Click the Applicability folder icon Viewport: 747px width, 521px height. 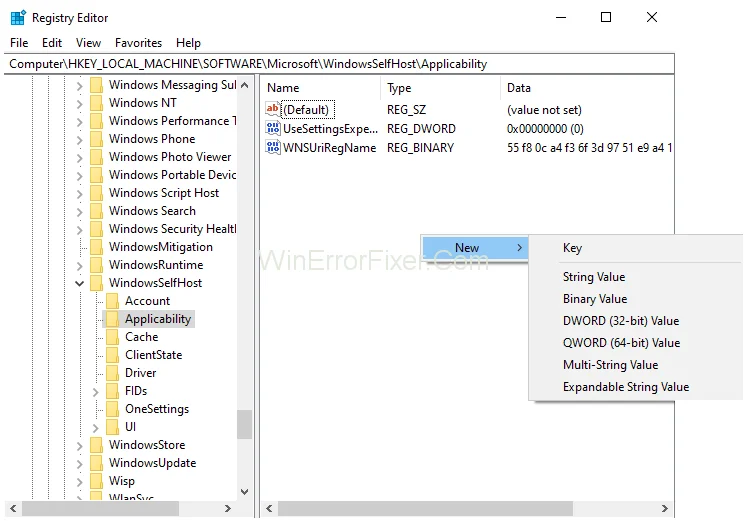[x=112, y=319]
